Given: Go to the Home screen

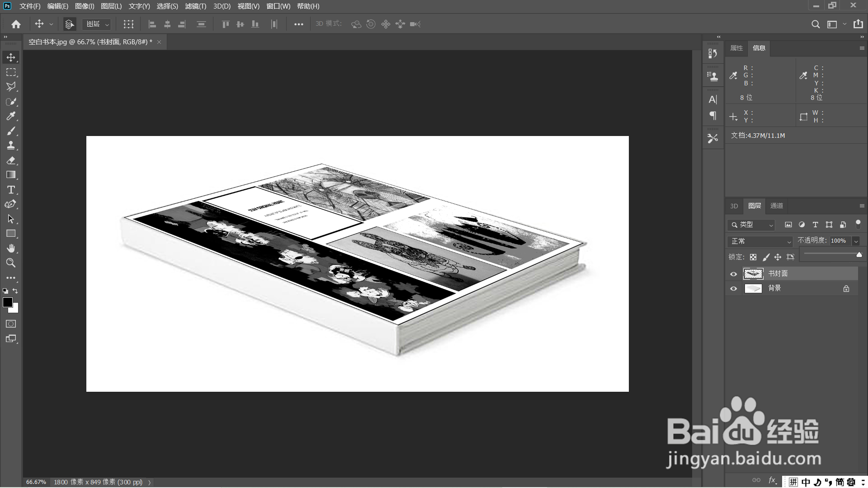Looking at the screenshot, I should (x=16, y=24).
